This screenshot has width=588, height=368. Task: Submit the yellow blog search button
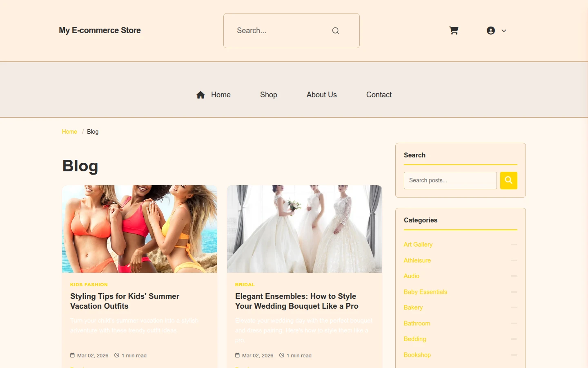click(x=509, y=180)
